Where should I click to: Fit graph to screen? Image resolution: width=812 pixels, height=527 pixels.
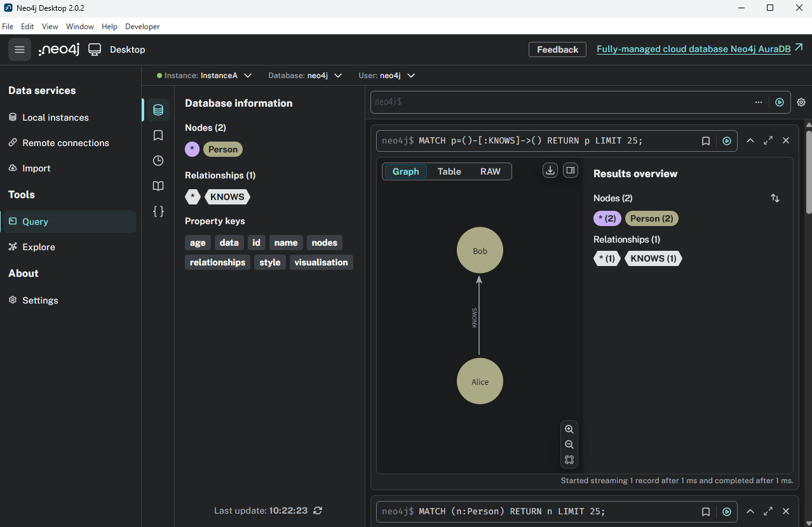pos(569,460)
